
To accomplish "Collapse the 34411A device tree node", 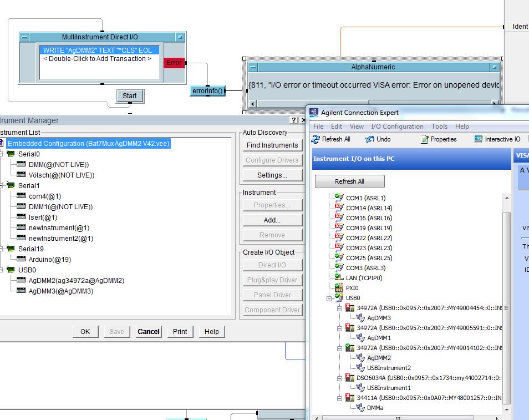I will pos(339,398).
